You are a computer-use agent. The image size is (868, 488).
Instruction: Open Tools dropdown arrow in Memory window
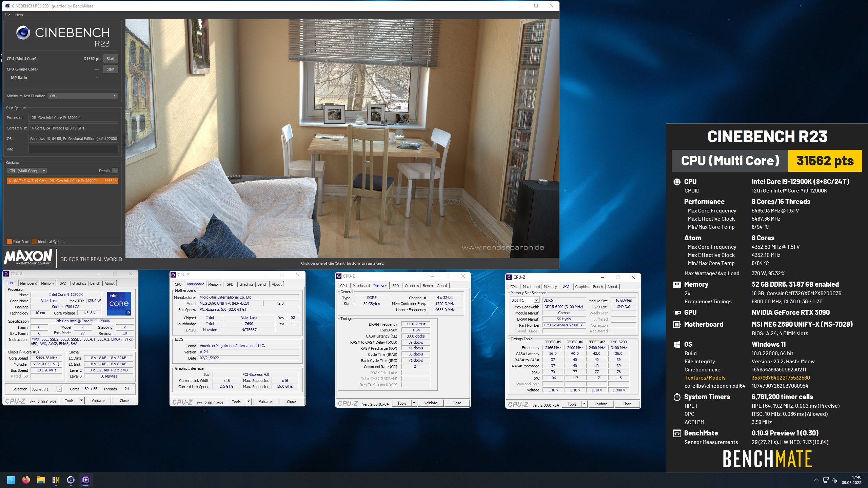[414, 403]
